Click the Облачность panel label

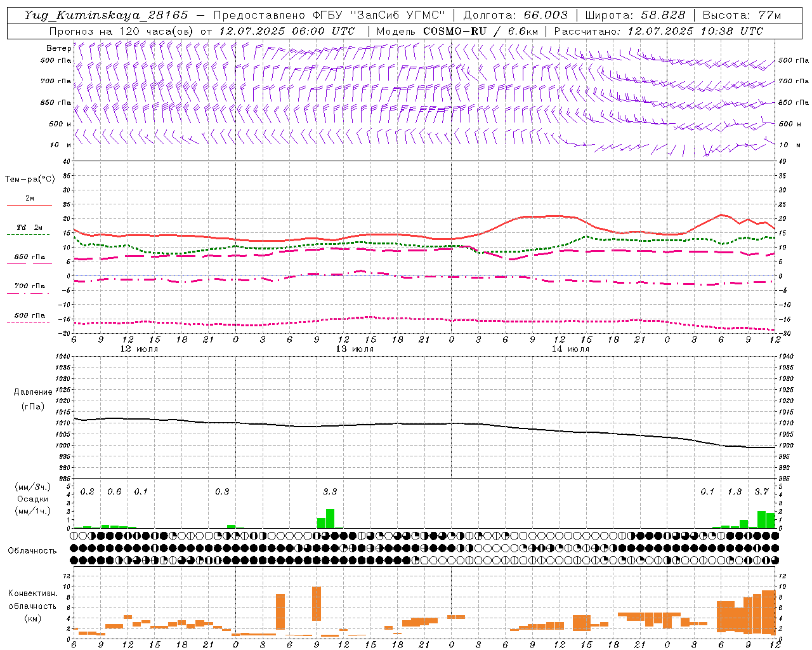coord(32,551)
